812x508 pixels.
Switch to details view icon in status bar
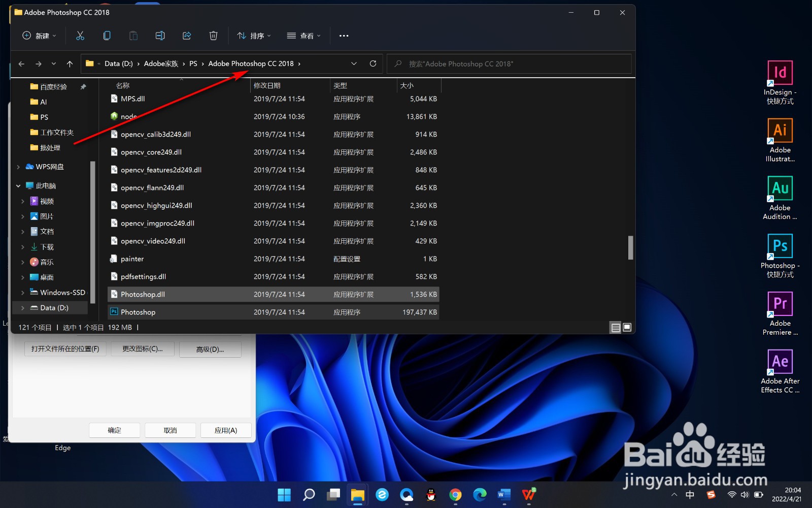coord(616,328)
